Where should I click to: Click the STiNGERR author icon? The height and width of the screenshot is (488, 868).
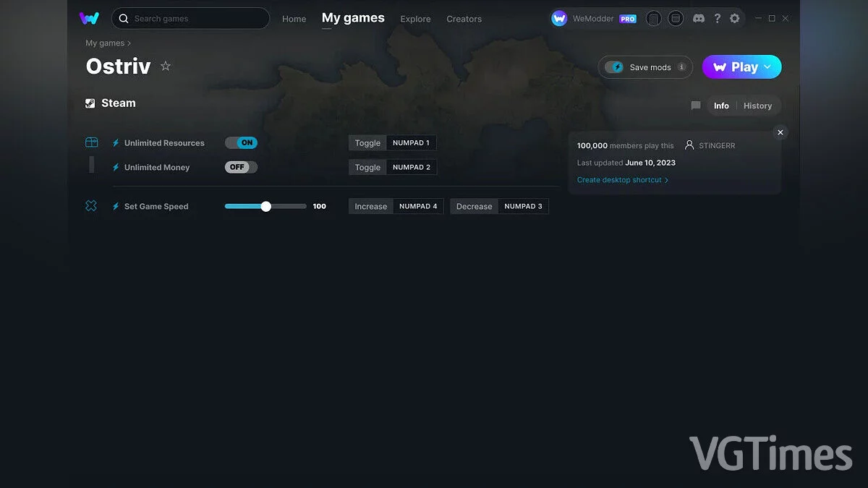click(x=689, y=145)
